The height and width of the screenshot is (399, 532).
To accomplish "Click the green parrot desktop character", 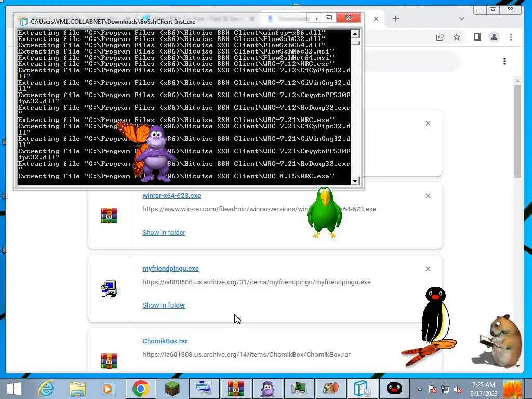I will point(324,212).
